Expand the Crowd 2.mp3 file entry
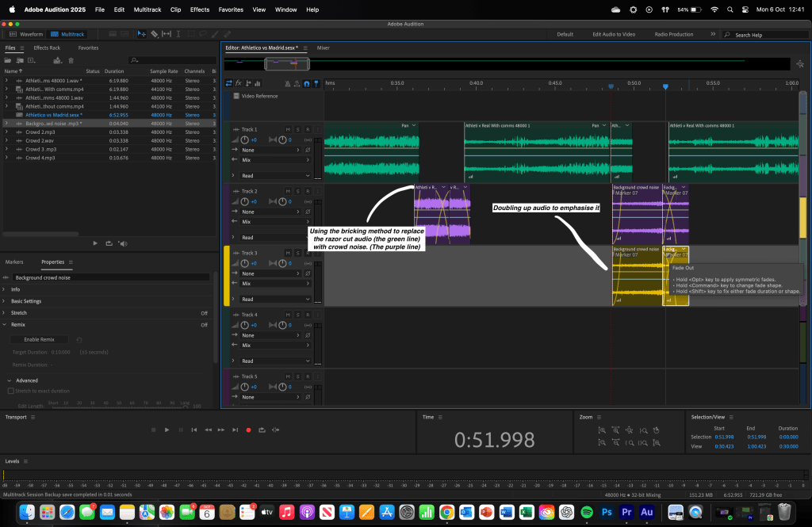Viewport: 812px width, 527px height. [6, 132]
